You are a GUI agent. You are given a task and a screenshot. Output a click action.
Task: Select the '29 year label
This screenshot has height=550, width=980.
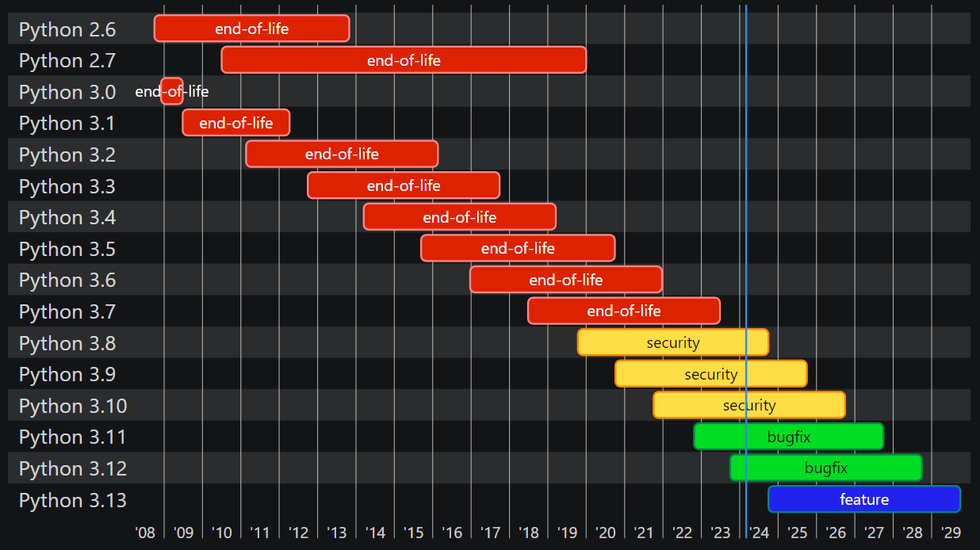coord(951,532)
